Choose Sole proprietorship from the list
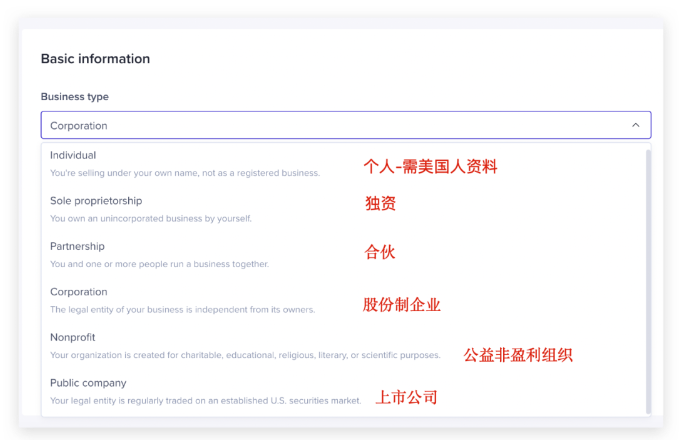 pos(96,201)
